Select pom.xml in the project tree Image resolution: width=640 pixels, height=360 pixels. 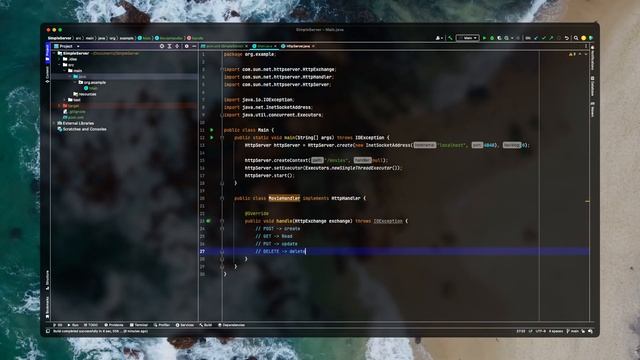tap(73, 117)
